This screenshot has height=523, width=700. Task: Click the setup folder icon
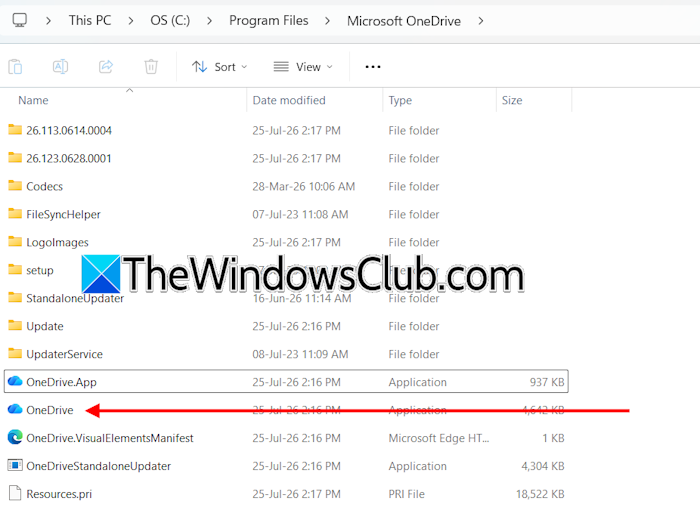pos(15,270)
